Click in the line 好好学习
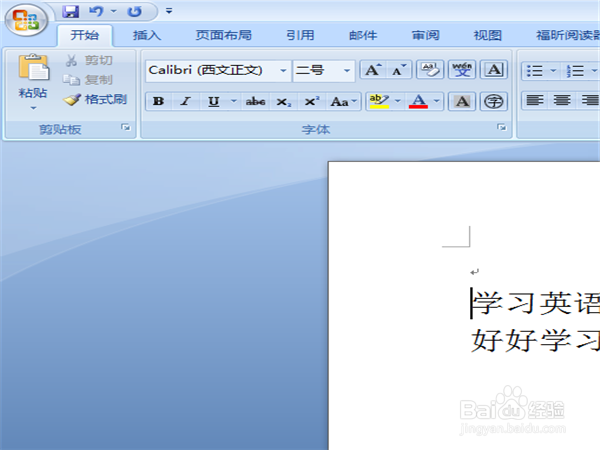The image size is (600, 450). click(536, 340)
